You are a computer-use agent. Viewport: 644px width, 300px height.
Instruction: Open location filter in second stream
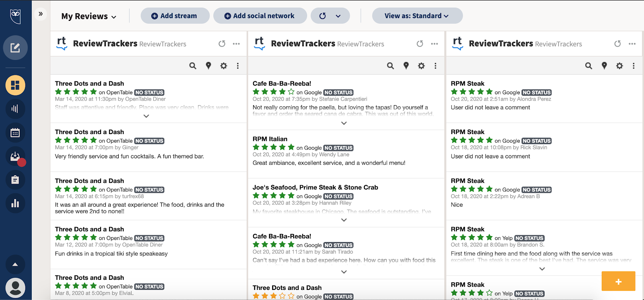[406, 66]
